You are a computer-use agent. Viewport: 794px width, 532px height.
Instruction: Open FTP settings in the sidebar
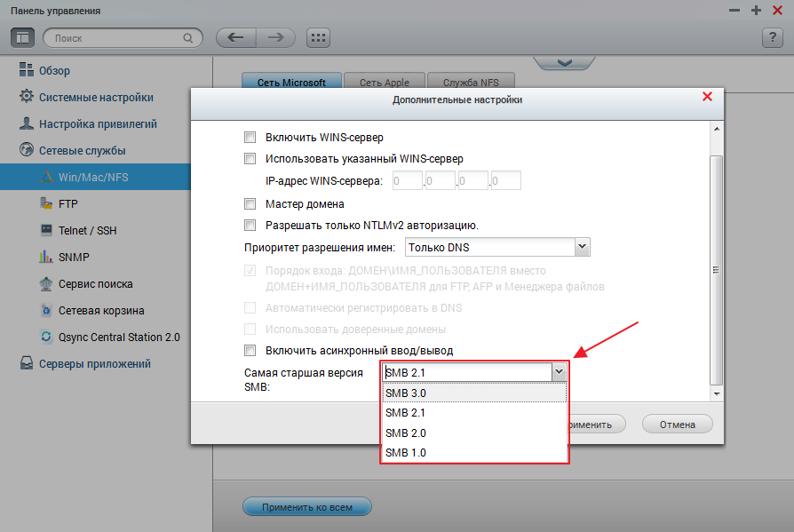point(68,203)
